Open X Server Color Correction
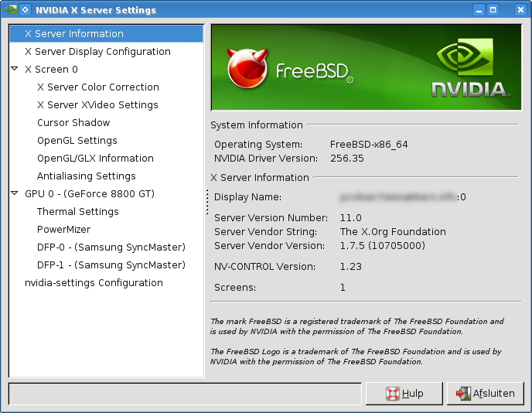The width and height of the screenshot is (532, 413). click(x=98, y=87)
